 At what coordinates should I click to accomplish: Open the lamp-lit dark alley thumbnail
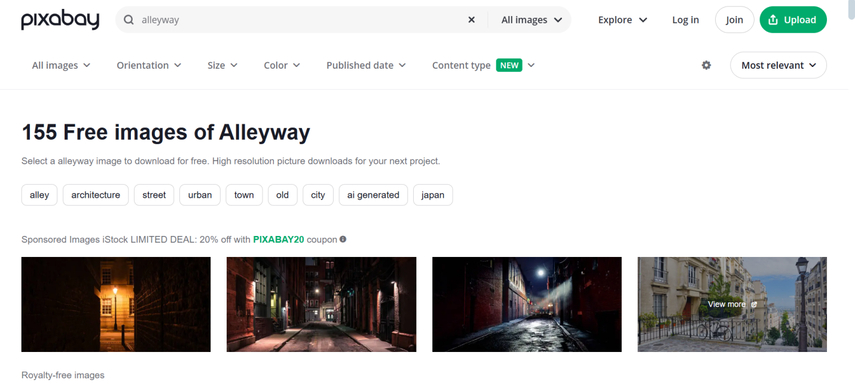116,304
